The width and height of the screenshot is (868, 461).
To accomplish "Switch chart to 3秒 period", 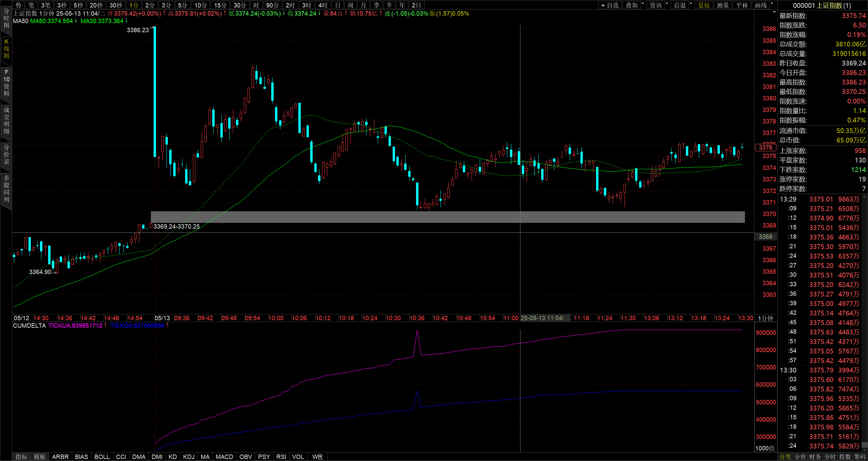I will (62, 5).
